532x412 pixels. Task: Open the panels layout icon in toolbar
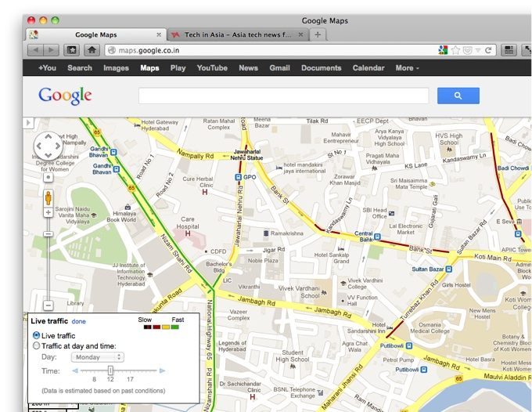509,50
